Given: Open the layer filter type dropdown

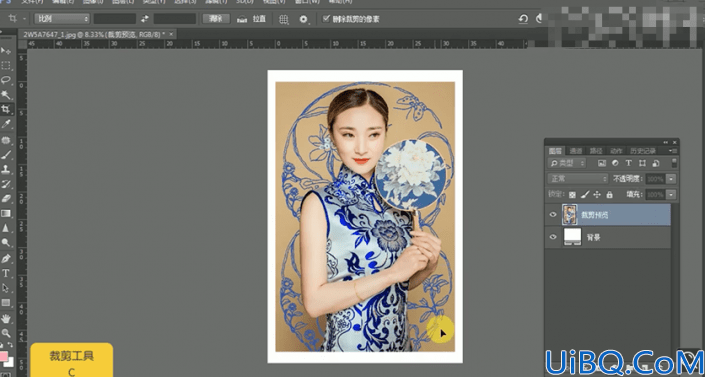Looking at the screenshot, I should coord(567,163).
